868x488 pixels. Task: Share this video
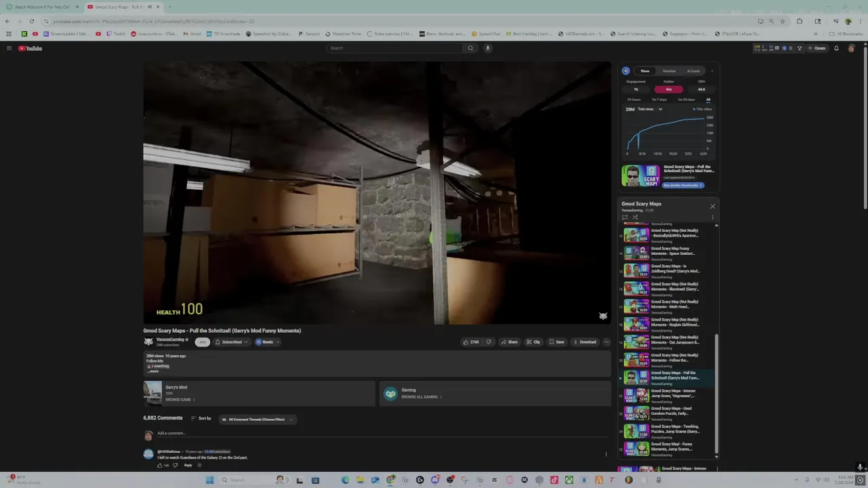point(509,342)
